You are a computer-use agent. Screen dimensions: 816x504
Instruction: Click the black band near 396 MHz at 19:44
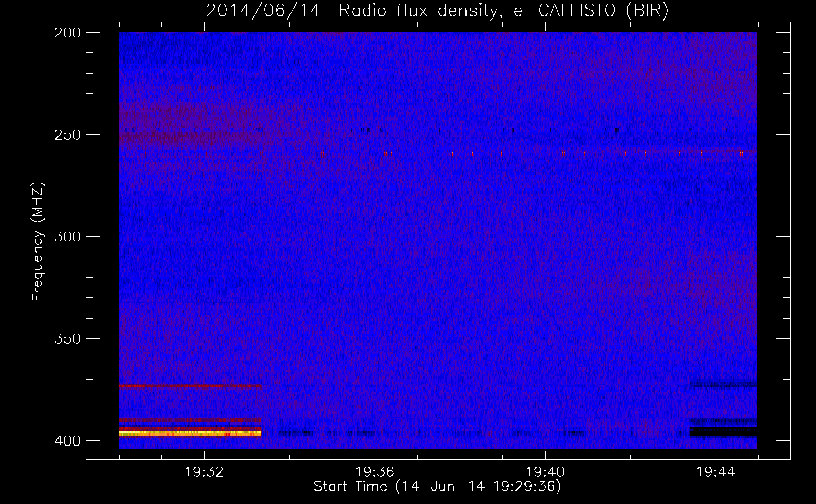click(x=723, y=432)
